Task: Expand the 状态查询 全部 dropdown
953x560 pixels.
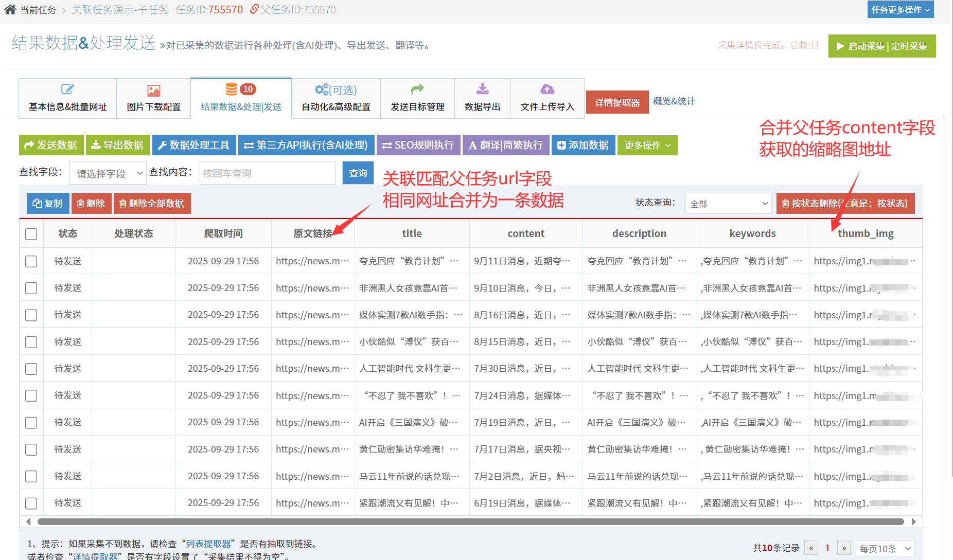Action: [728, 204]
